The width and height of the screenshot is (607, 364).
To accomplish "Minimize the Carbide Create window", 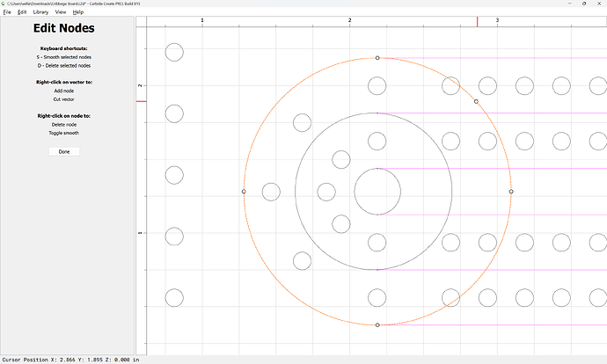I will [570, 4].
